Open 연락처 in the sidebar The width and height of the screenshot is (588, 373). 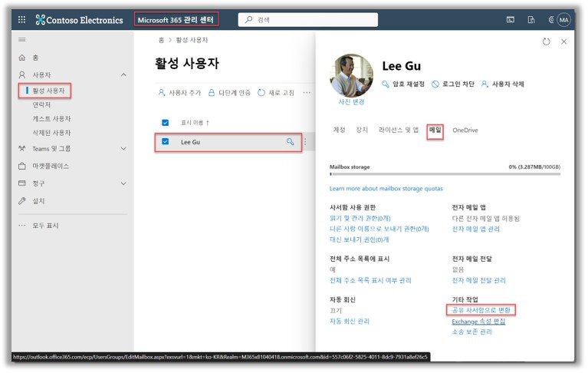click(41, 104)
